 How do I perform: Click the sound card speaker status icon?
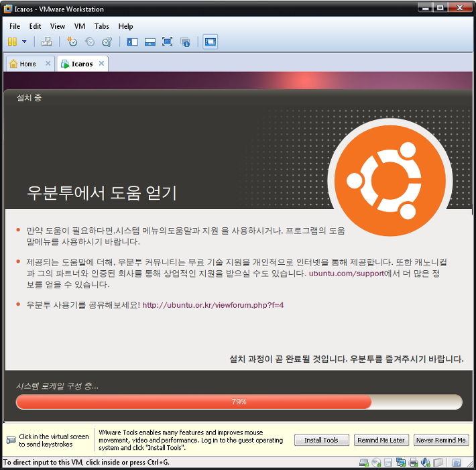[425, 463]
